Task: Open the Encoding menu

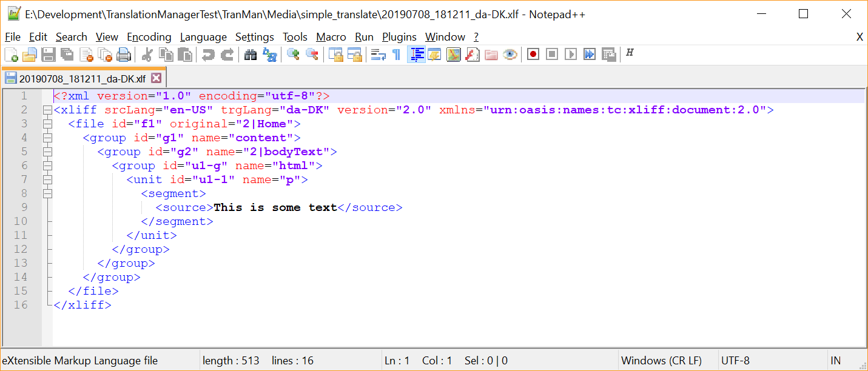Action: [149, 37]
